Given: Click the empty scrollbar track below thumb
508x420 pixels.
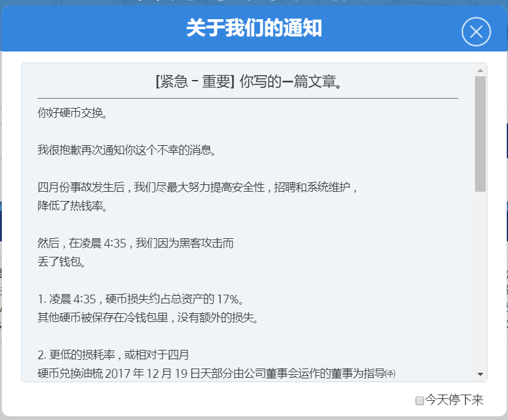Looking at the screenshot, I should [480, 279].
